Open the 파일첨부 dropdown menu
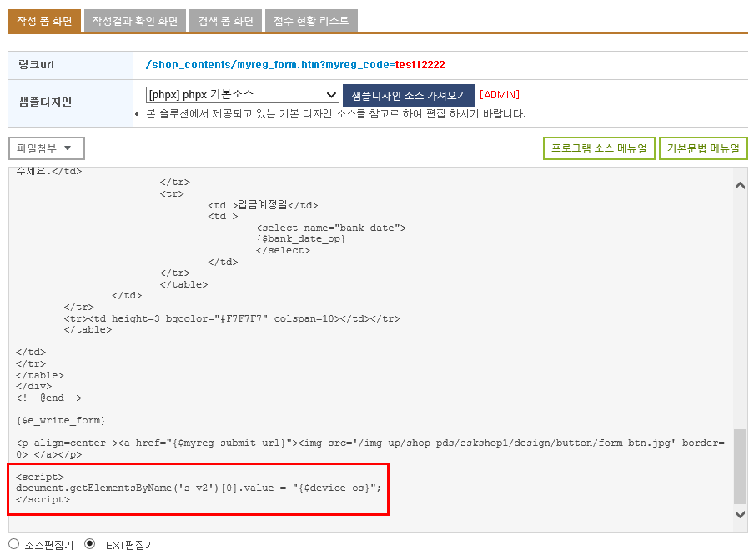The image size is (749, 560). tap(47, 148)
